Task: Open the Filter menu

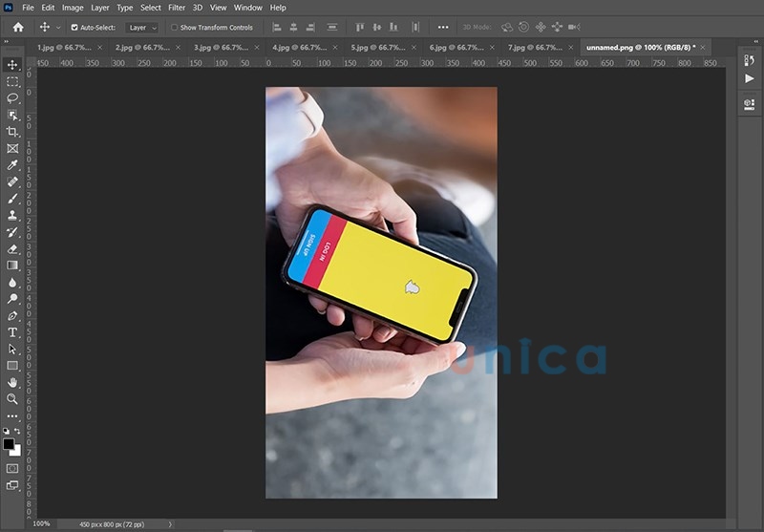Action: [177, 8]
